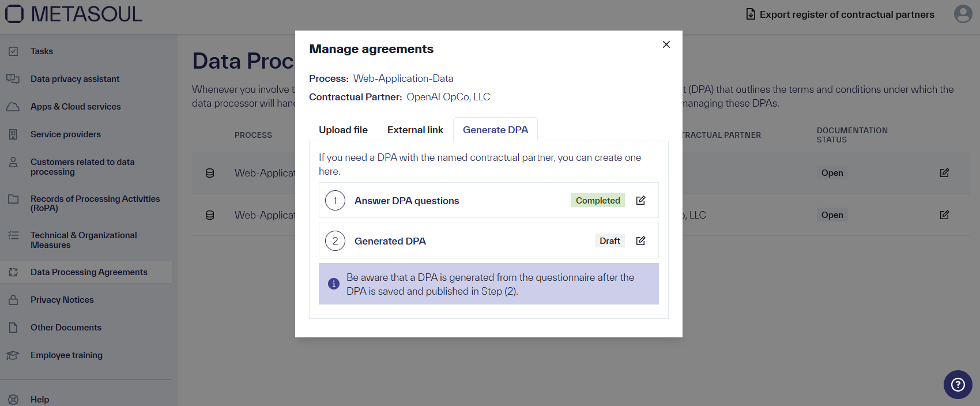Click the Open status in the LLC row
980x406 pixels.
coord(832,215)
